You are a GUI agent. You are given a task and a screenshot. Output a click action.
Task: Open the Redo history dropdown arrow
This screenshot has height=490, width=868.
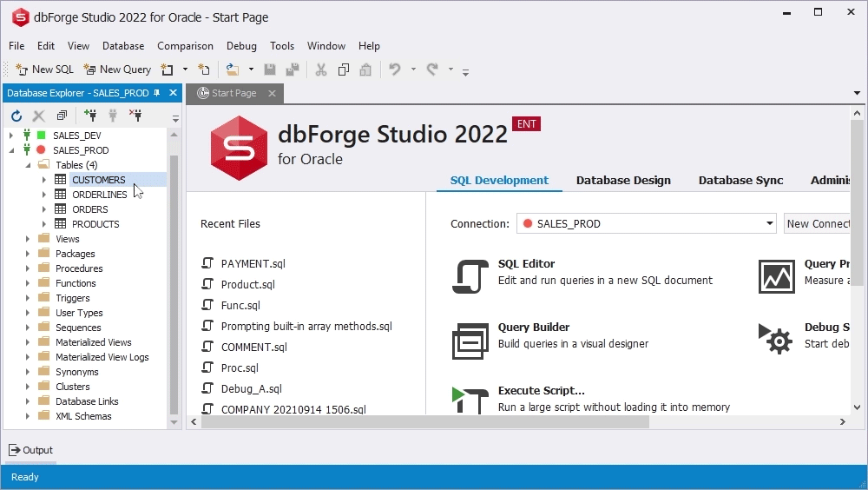[450, 70]
